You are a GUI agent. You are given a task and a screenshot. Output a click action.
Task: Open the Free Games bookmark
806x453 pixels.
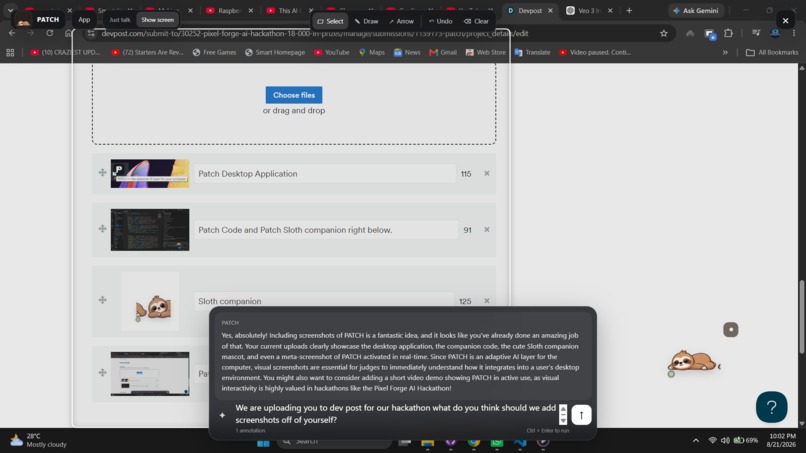click(x=214, y=52)
